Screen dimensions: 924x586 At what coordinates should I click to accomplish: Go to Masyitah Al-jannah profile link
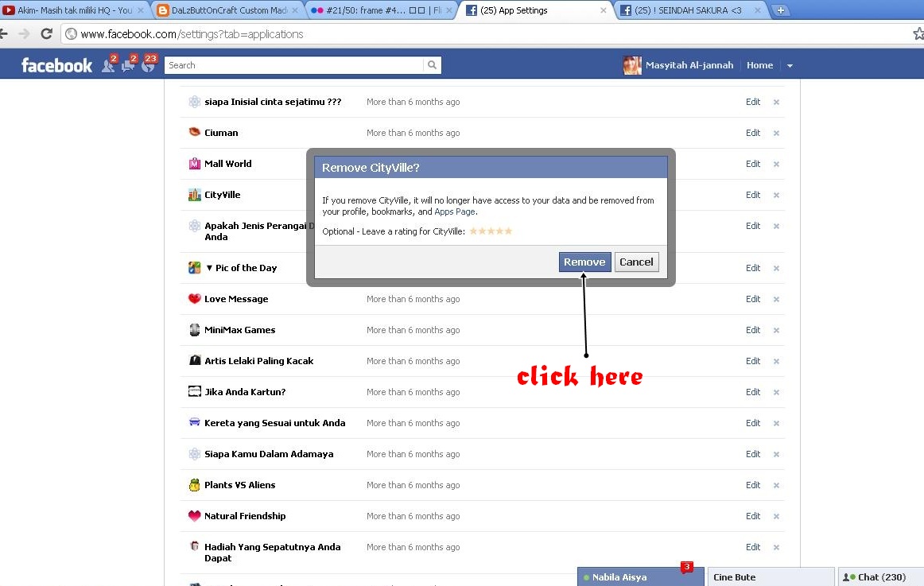pos(689,65)
